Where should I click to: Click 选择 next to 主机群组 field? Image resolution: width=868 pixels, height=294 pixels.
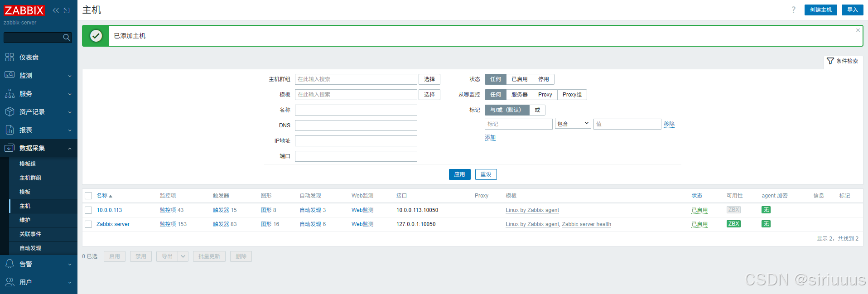click(x=429, y=79)
